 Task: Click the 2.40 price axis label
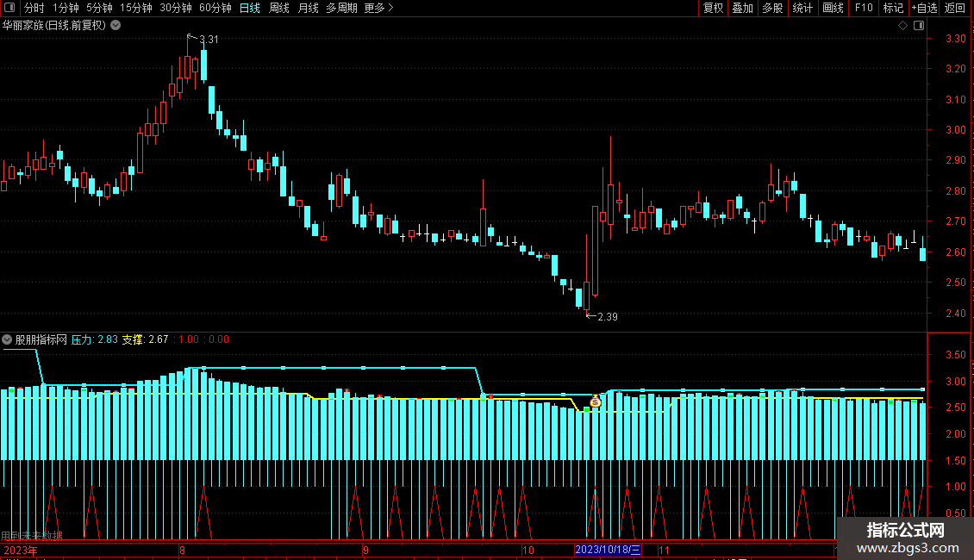click(955, 313)
